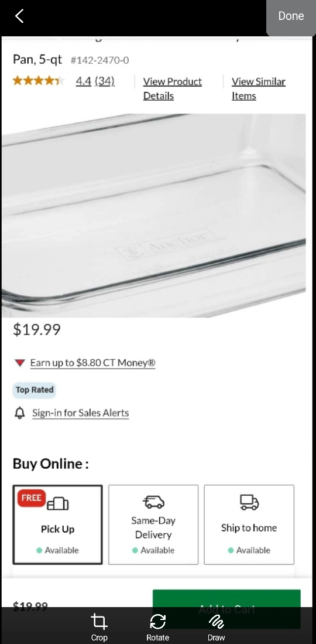Tap the back arrow icon
Viewport: 316px width, 644px height.
point(19,16)
